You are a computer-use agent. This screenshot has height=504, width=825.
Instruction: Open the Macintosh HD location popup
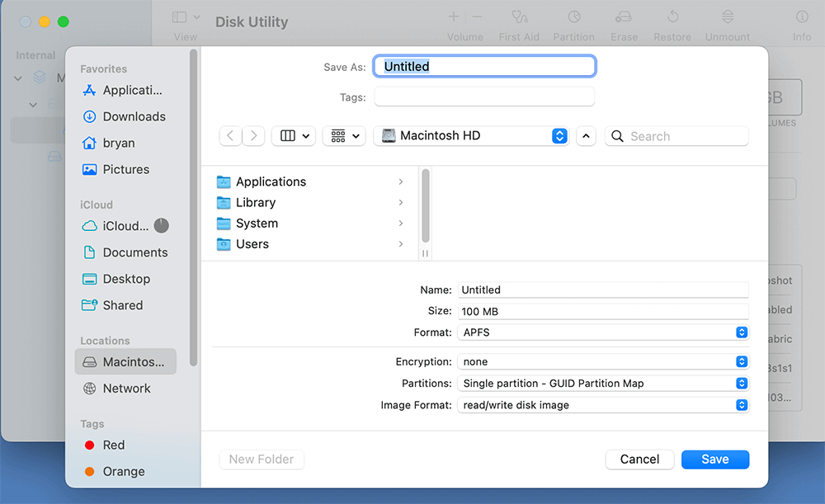(x=470, y=135)
